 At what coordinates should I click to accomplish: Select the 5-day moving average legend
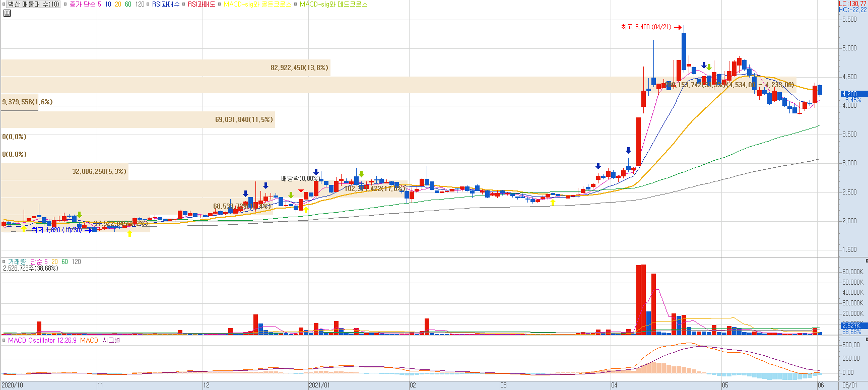point(99,4)
